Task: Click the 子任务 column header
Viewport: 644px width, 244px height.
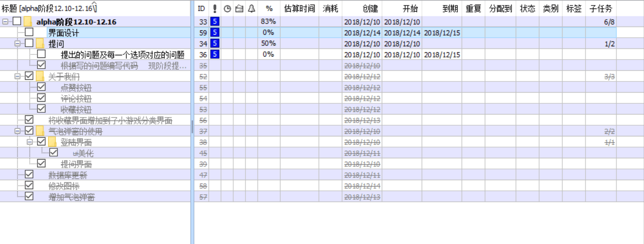Action: tap(601, 9)
